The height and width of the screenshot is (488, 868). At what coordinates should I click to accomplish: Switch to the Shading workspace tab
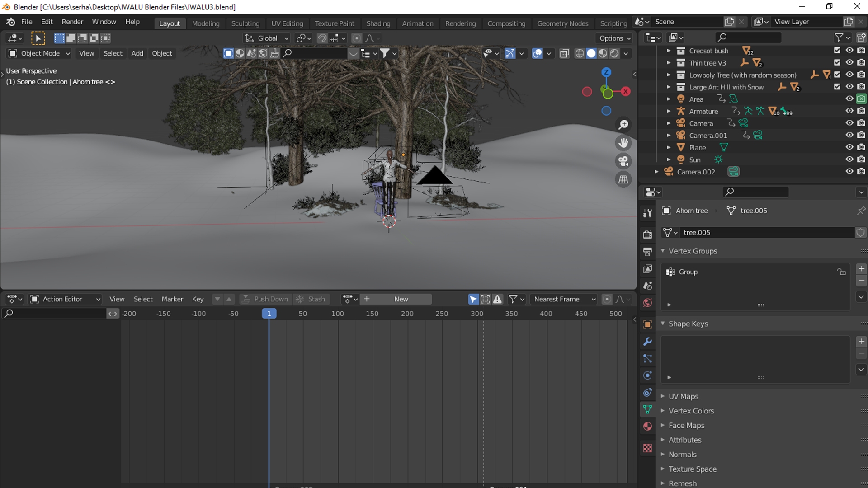378,23
